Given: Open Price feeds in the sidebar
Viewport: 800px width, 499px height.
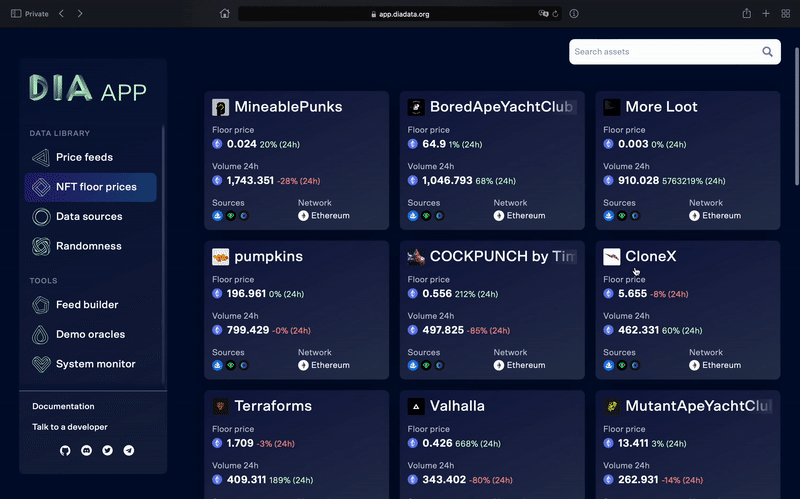Looking at the screenshot, I should (90, 157).
